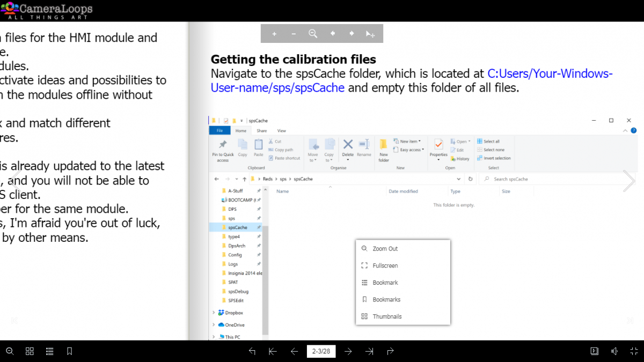Open thumbnails grid from the bottom bar
Viewport: 644px width, 362px height.
[x=30, y=351]
